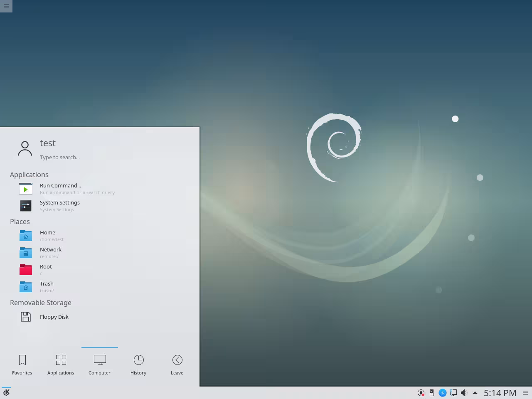Click the user avatar for test
532x399 pixels.
click(25, 148)
